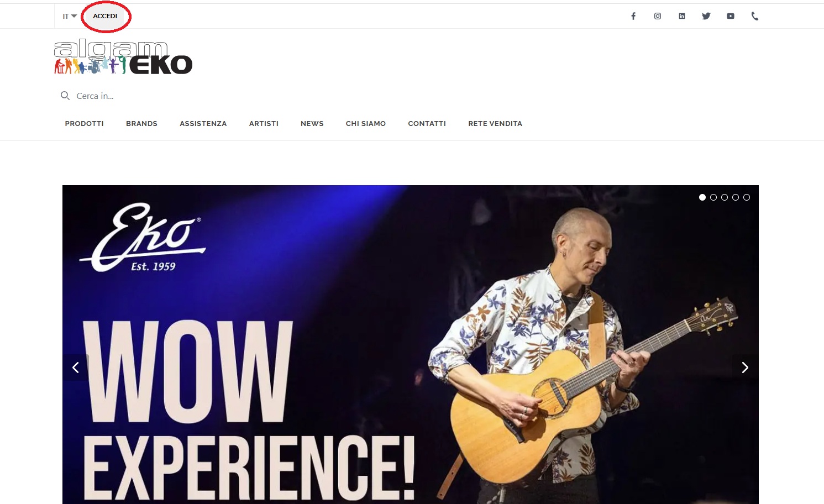
Task: Open the Instagram social icon
Action: pyautogui.click(x=658, y=16)
